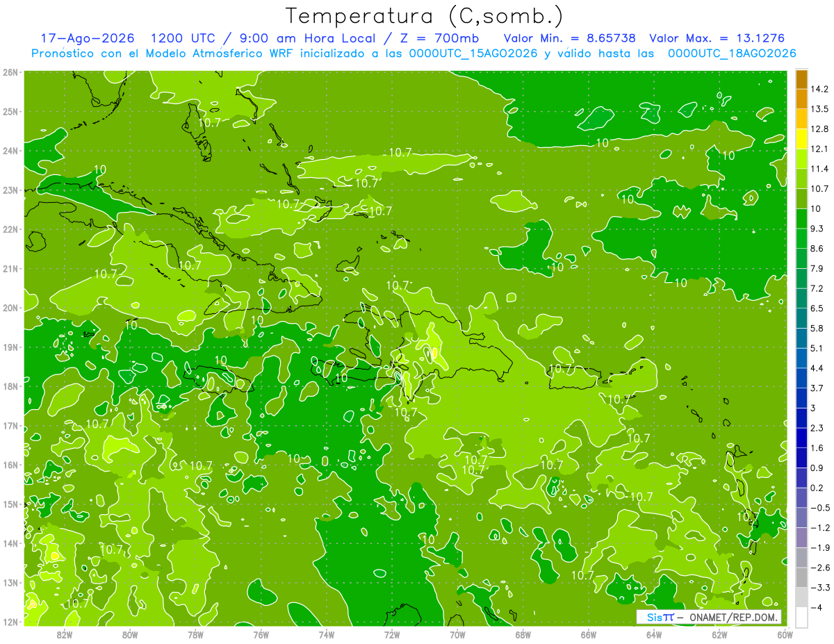
Task: Click the "22N" latitude label
Action: (x=10, y=229)
